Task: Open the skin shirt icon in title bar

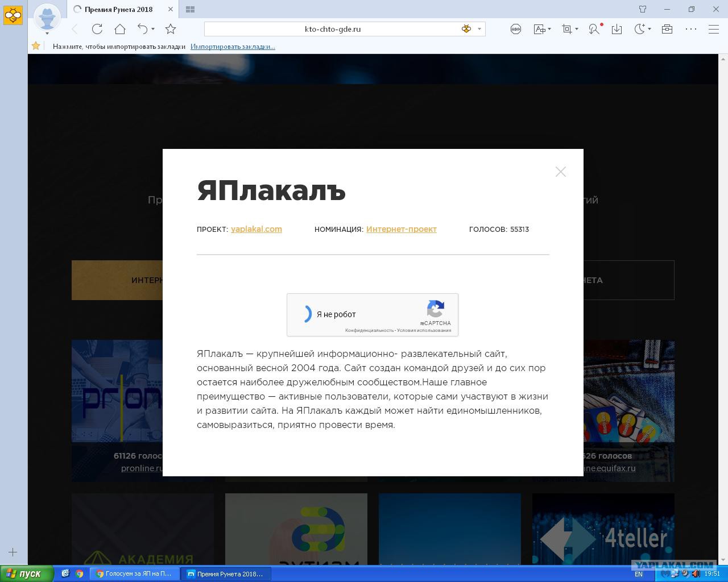Action: (x=643, y=9)
